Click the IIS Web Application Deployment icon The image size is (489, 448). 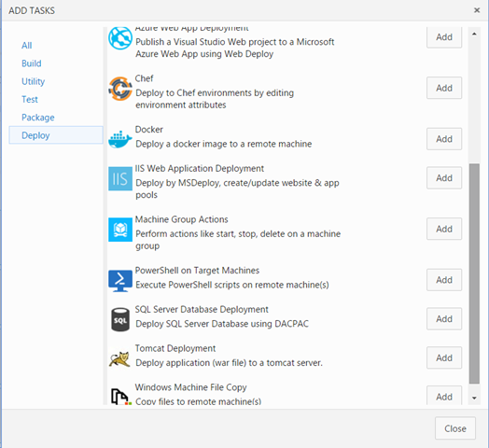(x=120, y=178)
